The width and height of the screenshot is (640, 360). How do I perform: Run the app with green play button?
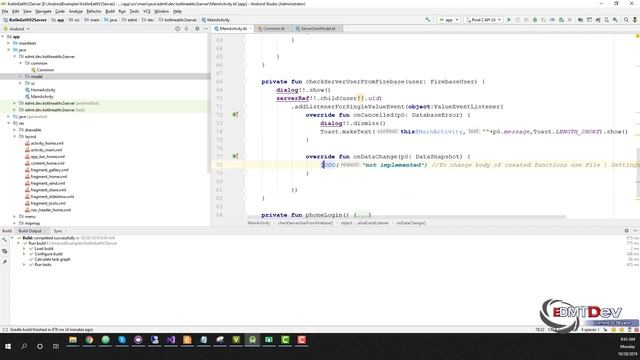pyautogui.click(x=509, y=20)
